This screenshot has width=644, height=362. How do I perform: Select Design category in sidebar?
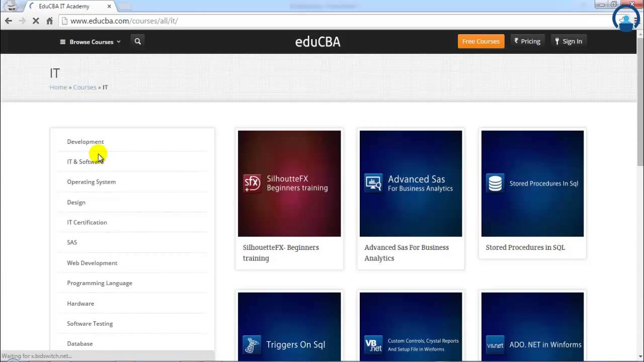pyautogui.click(x=76, y=202)
